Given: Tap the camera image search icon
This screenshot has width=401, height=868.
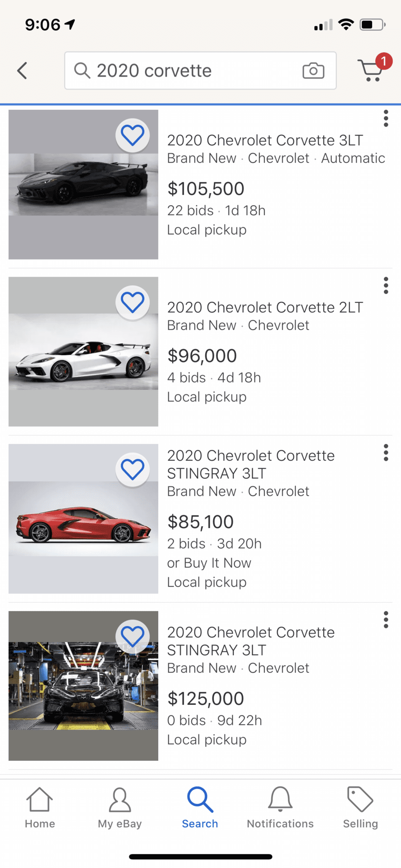Looking at the screenshot, I should 313,71.
